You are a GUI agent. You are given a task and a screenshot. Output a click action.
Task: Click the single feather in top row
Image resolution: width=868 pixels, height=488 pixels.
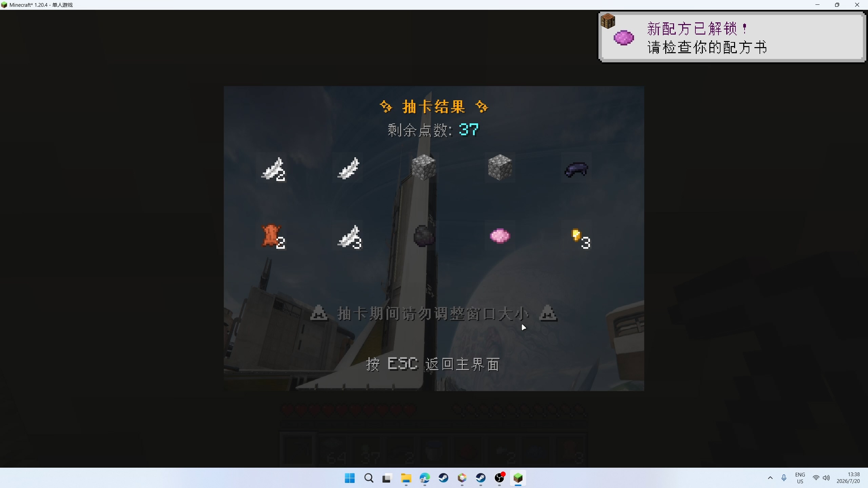(348, 168)
